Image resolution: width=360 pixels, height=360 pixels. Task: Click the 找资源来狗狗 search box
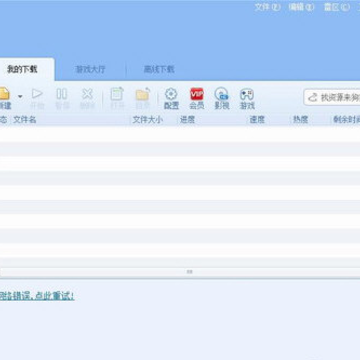[x=332, y=97]
